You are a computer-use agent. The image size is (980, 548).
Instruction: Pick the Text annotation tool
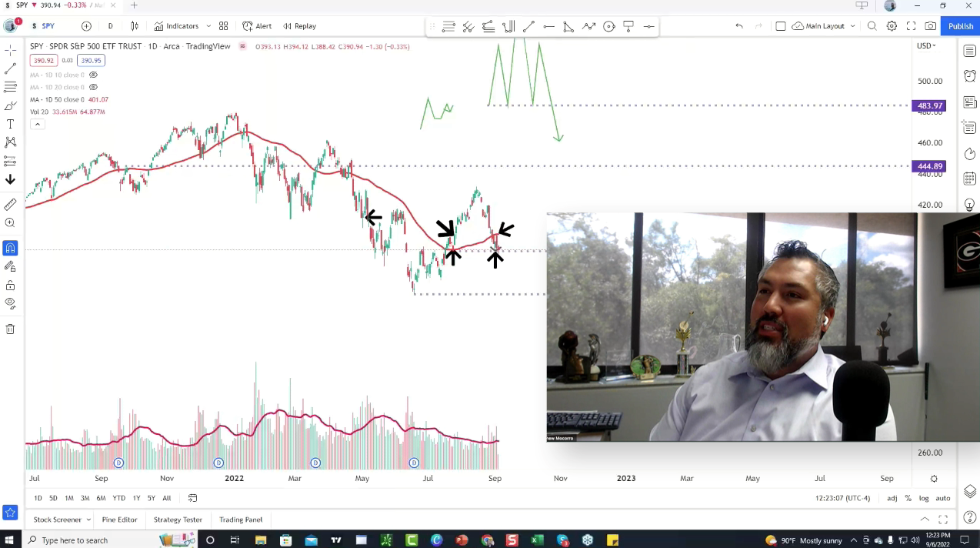pyautogui.click(x=10, y=124)
